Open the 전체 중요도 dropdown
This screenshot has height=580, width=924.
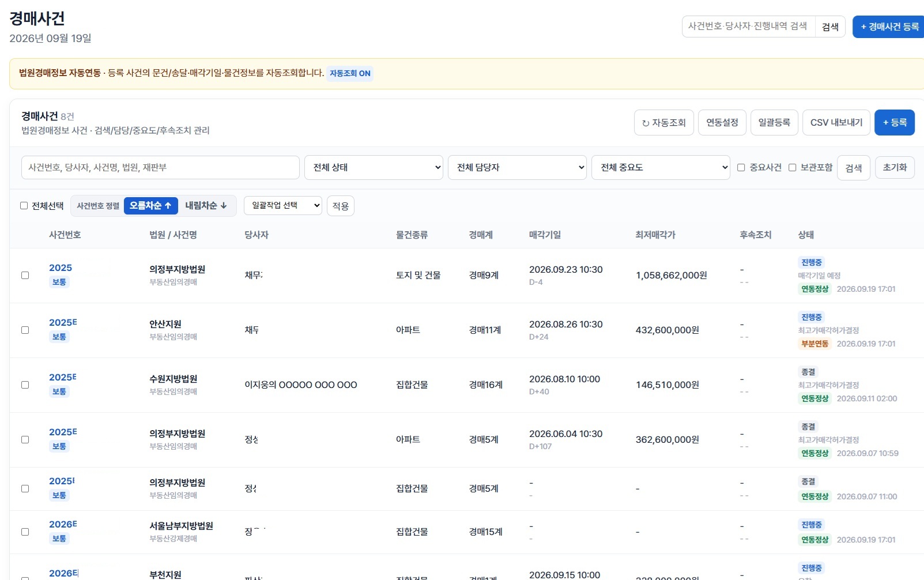pyautogui.click(x=661, y=167)
